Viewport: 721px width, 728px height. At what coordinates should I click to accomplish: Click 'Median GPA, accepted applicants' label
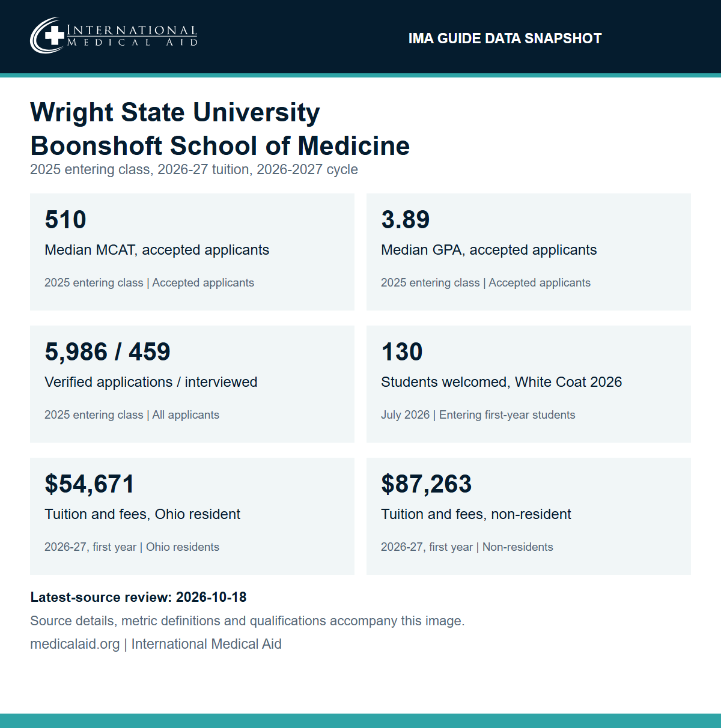pos(489,250)
